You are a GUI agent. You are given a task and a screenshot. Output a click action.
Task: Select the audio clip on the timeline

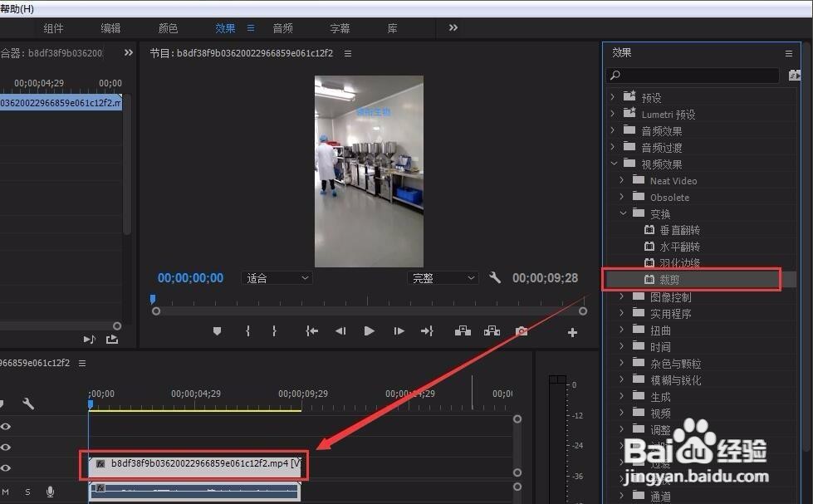click(194, 491)
